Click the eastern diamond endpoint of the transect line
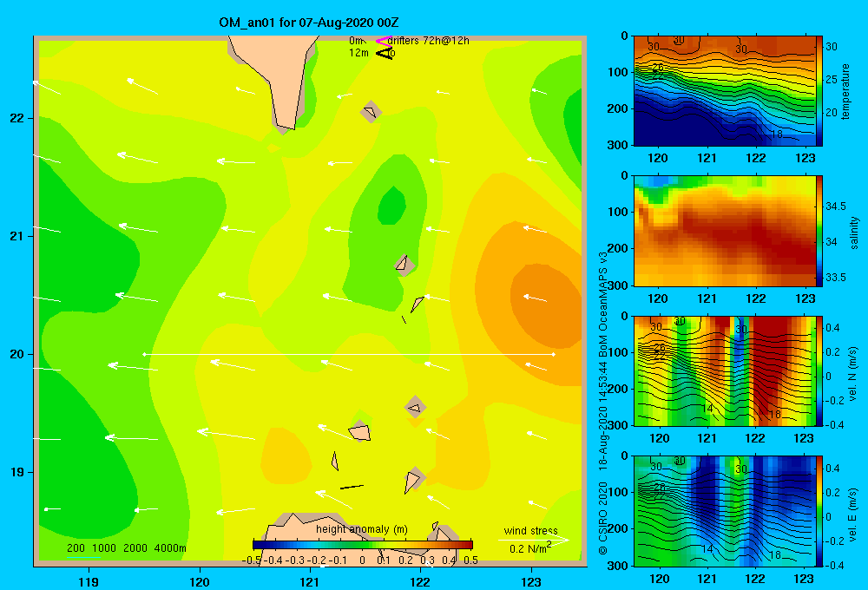This screenshot has height=590, width=868. [553, 354]
